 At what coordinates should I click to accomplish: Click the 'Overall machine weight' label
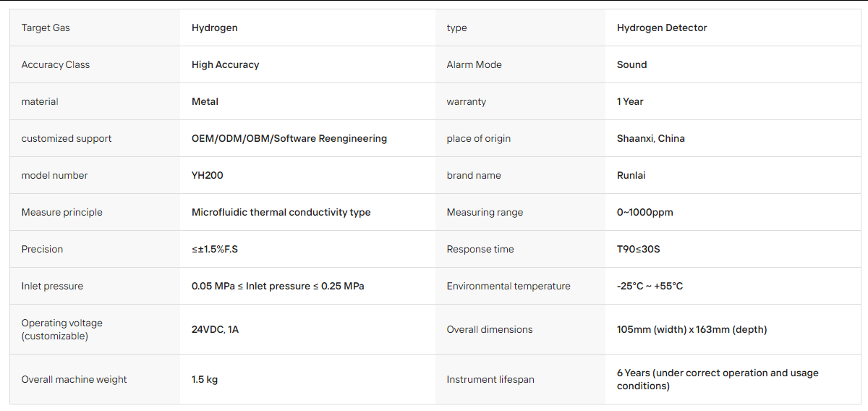tap(74, 380)
